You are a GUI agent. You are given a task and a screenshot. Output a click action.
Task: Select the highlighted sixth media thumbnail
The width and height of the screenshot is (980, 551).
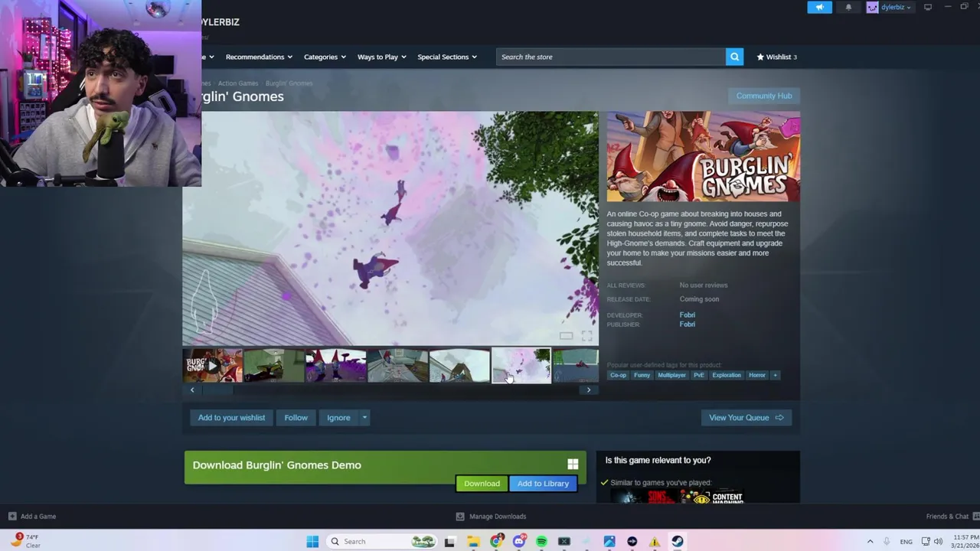(521, 366)
